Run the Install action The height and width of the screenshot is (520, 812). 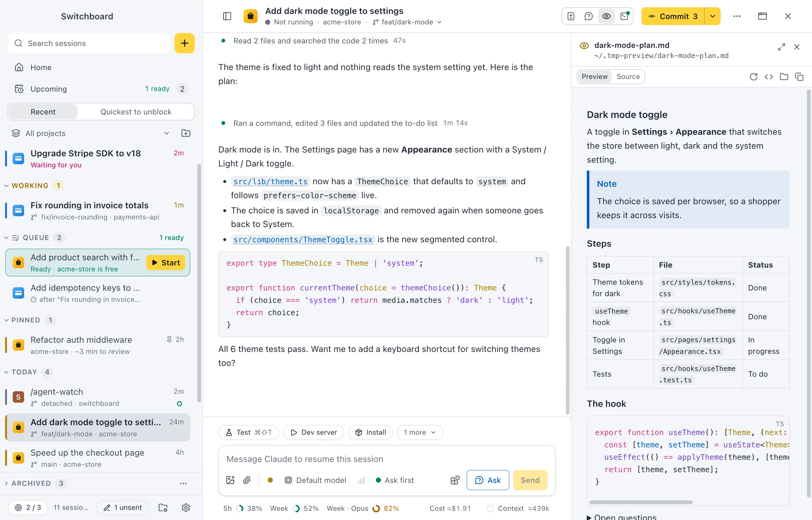click(370, 432)
